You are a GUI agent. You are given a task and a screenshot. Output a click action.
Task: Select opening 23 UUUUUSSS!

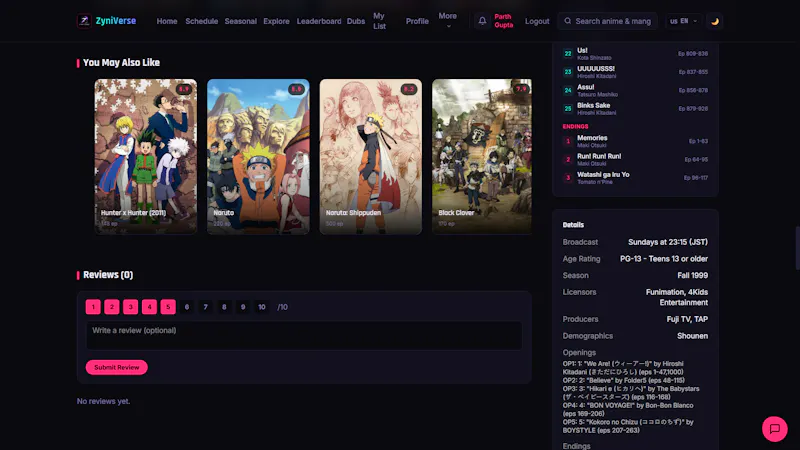tap(635, 72)
